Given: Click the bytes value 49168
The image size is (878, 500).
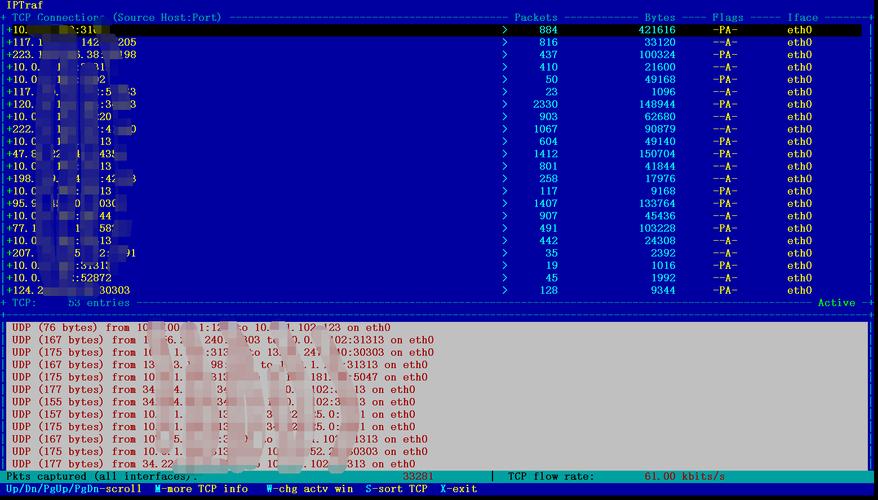Looking at the screenshot, I should point(660,80).
